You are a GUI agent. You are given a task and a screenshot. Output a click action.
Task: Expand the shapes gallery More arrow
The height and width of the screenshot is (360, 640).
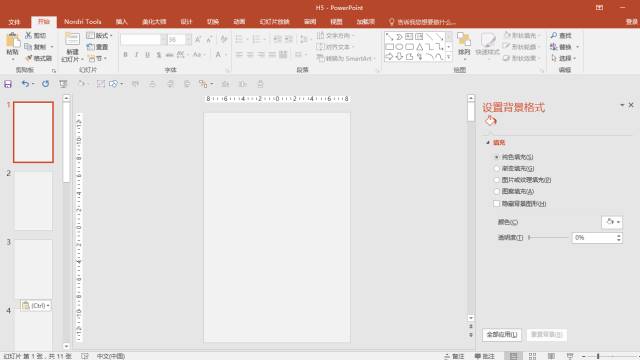pos(449,57)
